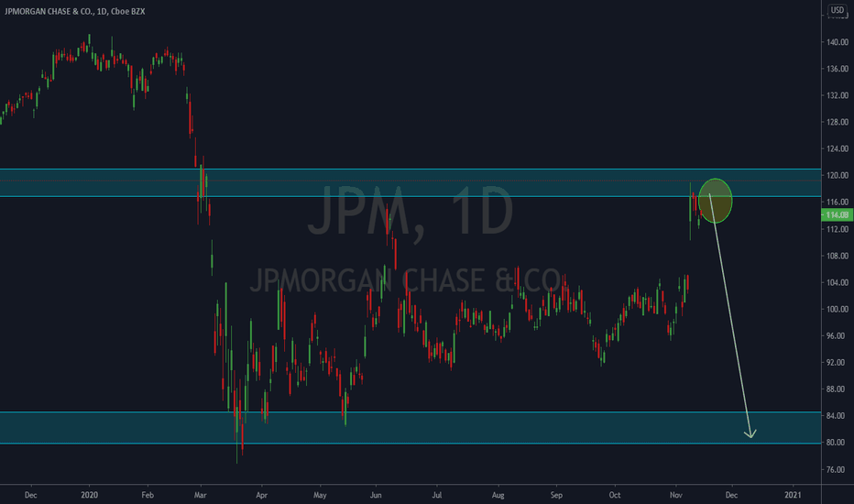Click the Jun label on time axis
Image resolution: width=854 pixels, height=504 pixels.
click(376, 495)
